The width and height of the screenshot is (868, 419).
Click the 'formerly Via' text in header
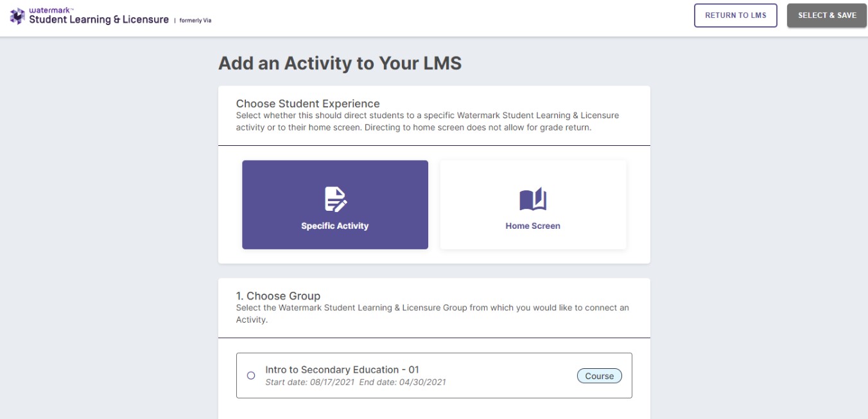coord(195,21)
